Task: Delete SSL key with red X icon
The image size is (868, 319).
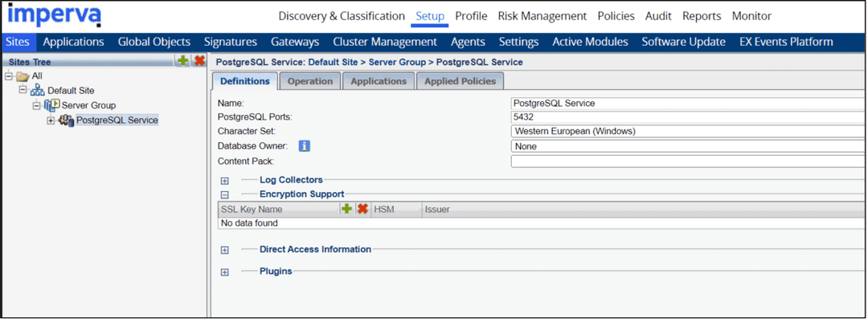Action: click(362, 209)
